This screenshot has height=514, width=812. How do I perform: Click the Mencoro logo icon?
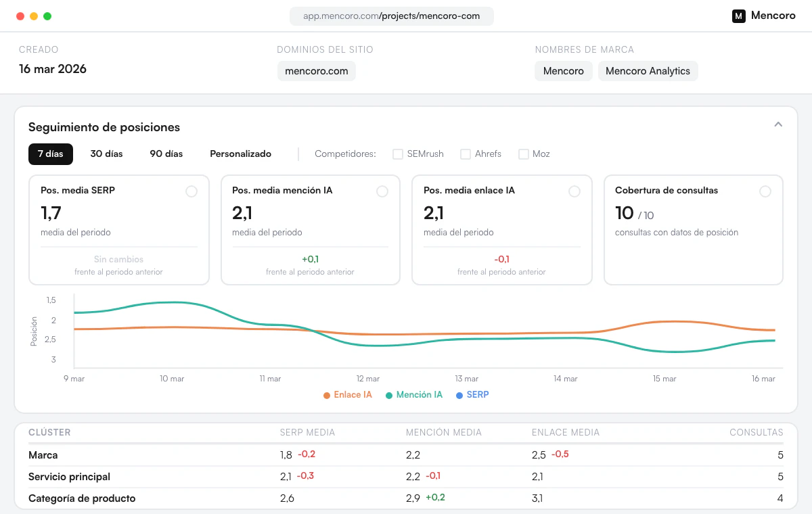(x=739, y=16)
